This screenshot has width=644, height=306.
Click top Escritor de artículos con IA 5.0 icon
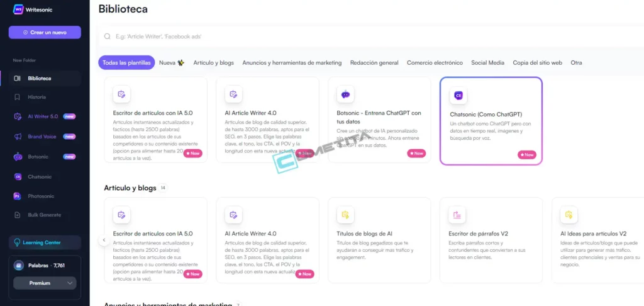121,94
